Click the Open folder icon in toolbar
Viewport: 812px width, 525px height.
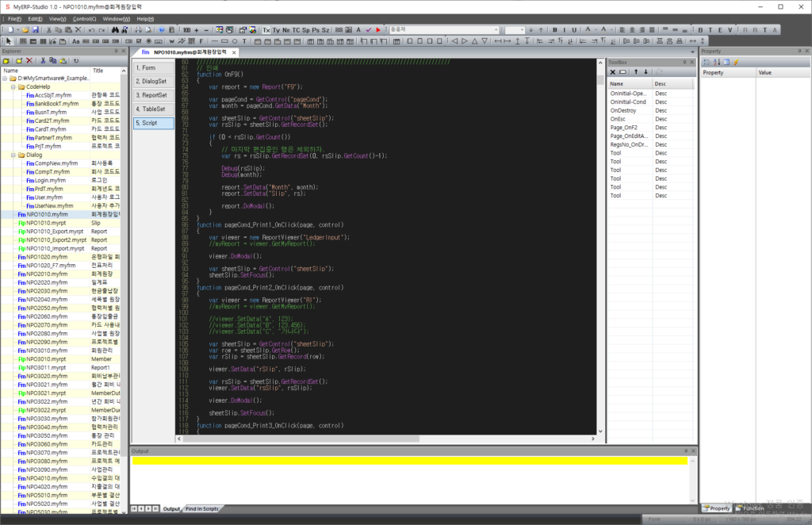coord(25,30)
